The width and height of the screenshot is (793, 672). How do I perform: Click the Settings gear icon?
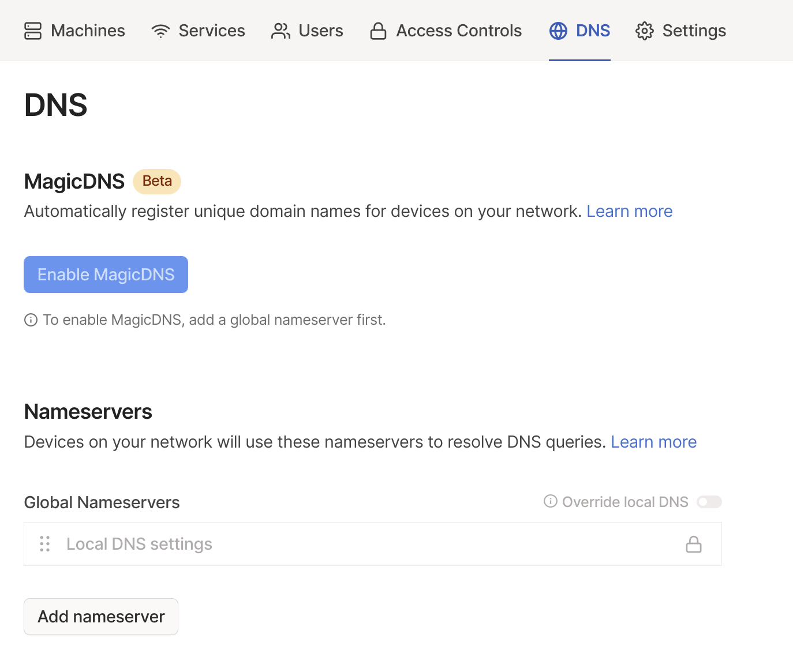tap(644, 31)
